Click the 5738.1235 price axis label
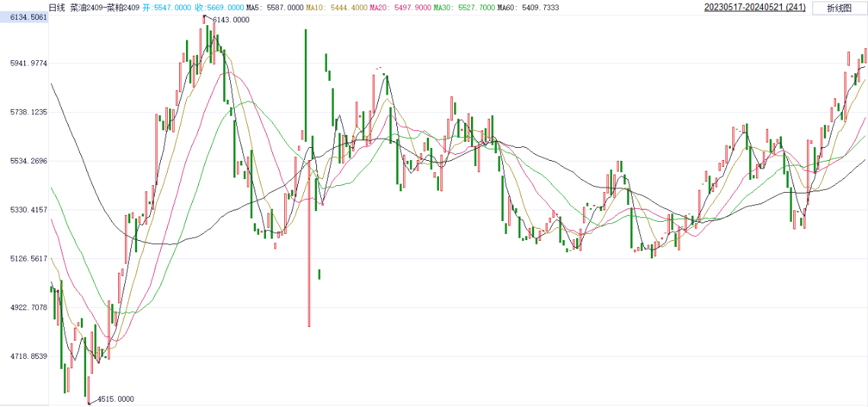 pyautogui.click(x=29, y=112)
